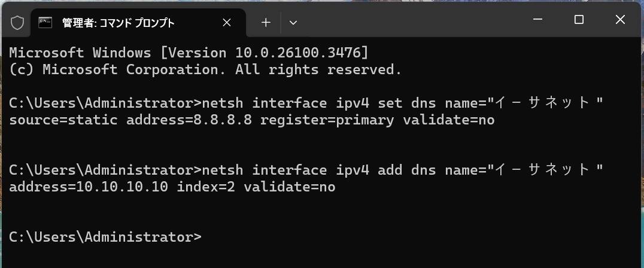Click the Microsoft Corporation copyright line

click(x=205, y=69)
